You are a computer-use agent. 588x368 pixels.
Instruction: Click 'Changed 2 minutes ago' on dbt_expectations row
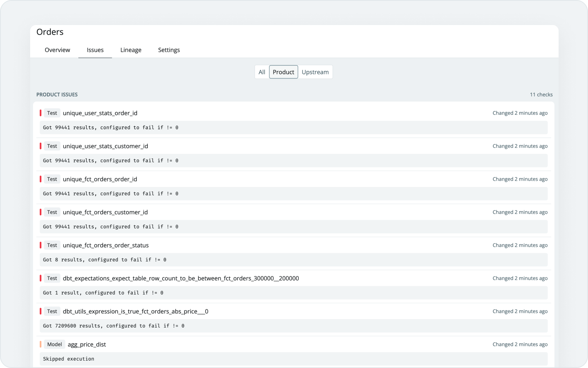[x=520, y=279]
